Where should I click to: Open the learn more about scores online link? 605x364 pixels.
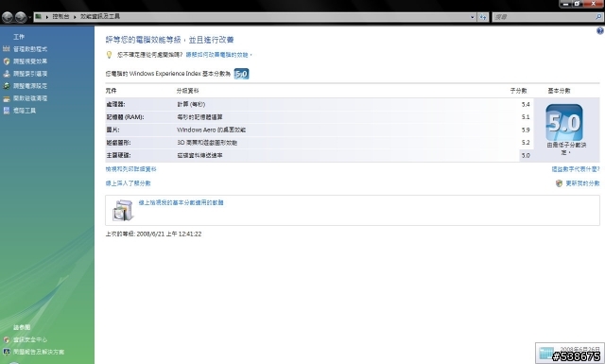point(129,183)
